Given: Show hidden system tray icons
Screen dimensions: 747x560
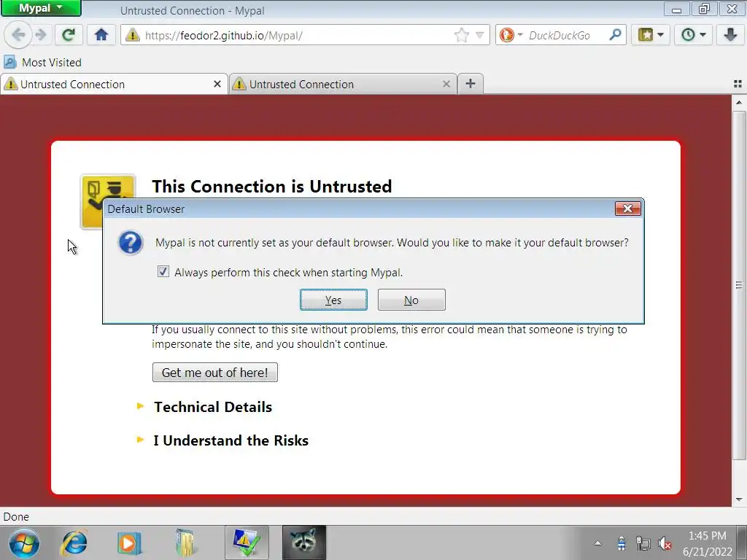Looking at the screenshot, I should (x=597, y=543).
